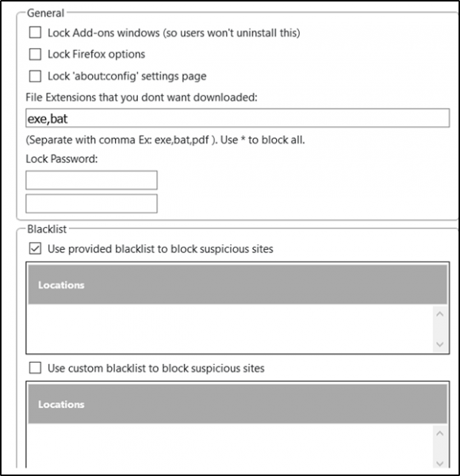Screen dimensions: 460x476
Task: Click up arrow in custom blacklist scrollbar
Action: click(x=439, y=433)
